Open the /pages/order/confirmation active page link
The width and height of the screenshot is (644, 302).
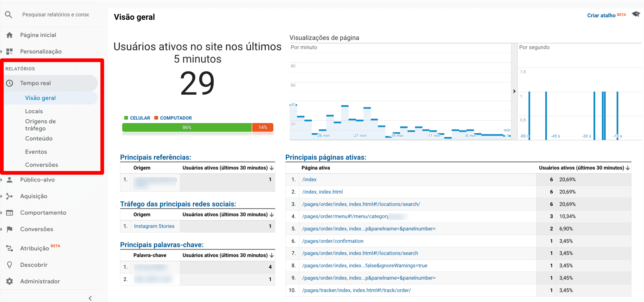(x=332, y=241)
